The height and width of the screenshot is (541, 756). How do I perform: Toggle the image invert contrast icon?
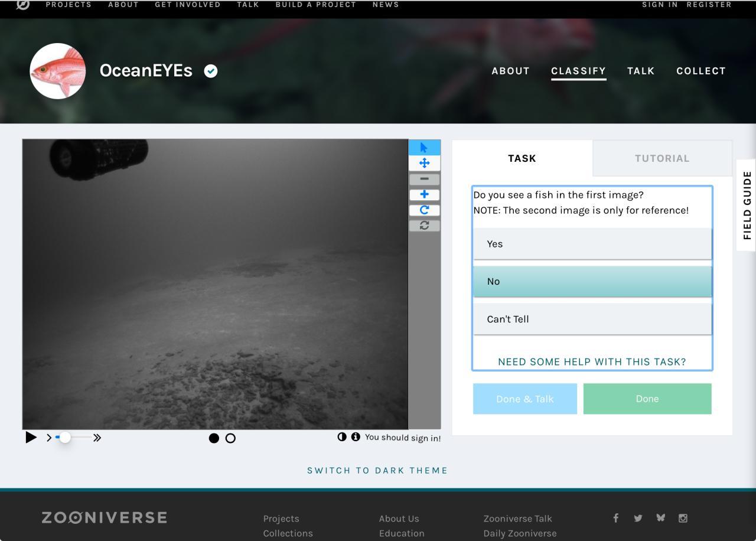pyautogui.click(x=342, y=437)
